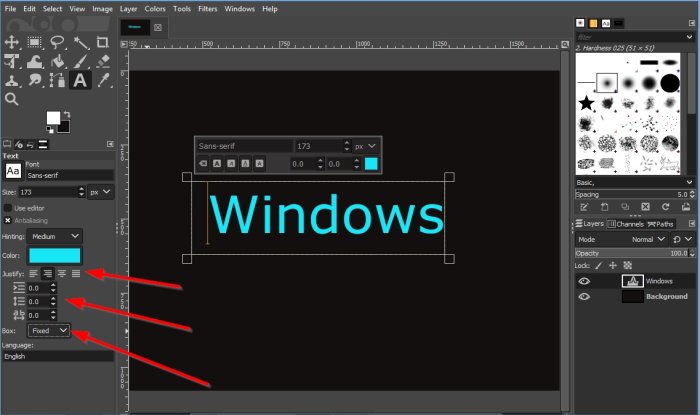The width and height of the screenshot is (700, 415).
Task: Open size unit px dropdown in tool options
Action: coord(100,192)
